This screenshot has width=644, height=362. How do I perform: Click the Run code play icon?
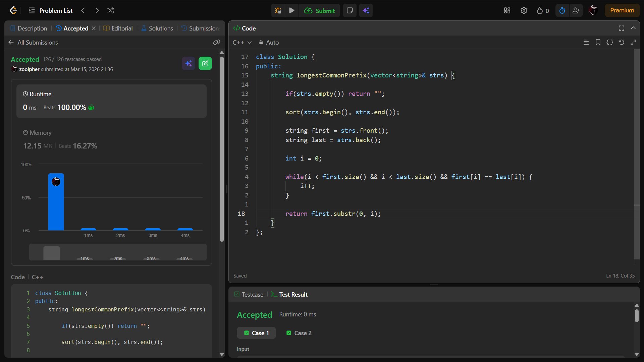tap(291, 10)
